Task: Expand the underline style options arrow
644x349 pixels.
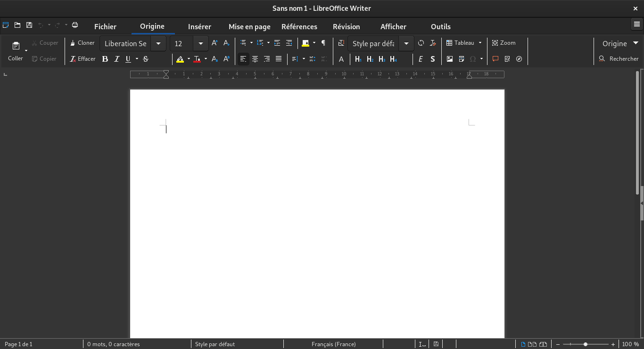Action: click(x=137, y=59)
